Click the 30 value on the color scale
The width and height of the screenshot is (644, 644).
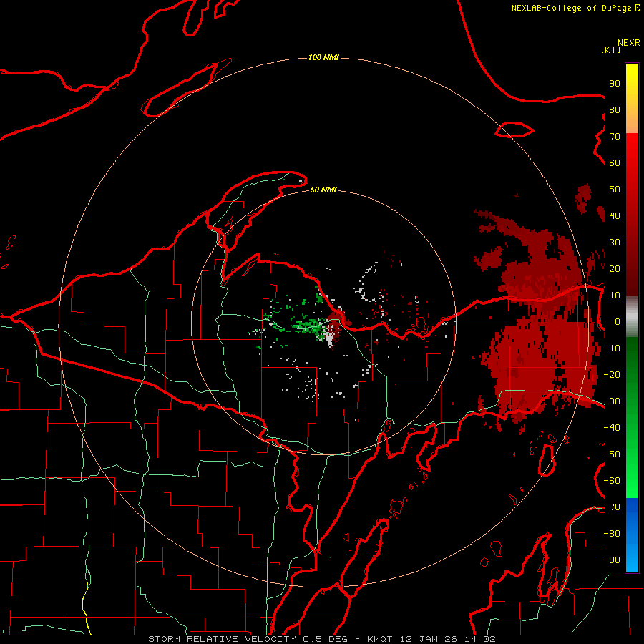pos(615,243)
